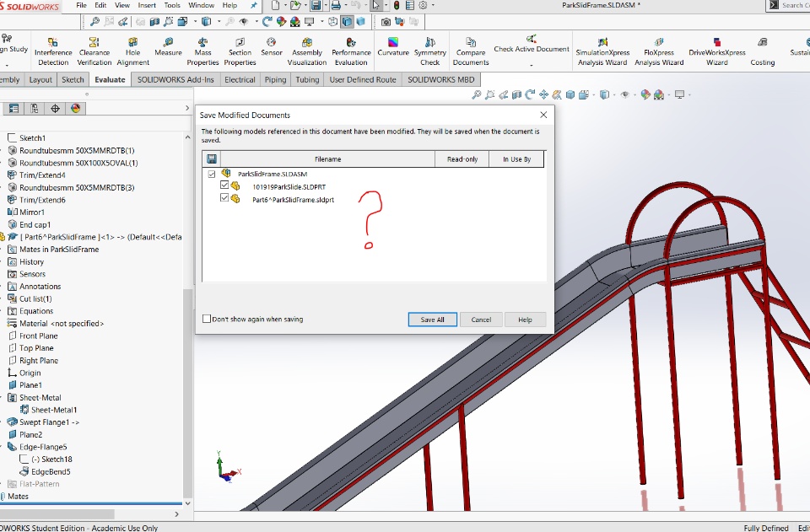This screenshot has width=810, height=532.
Task: Run Symmetry Check
Action: [429, 51]
